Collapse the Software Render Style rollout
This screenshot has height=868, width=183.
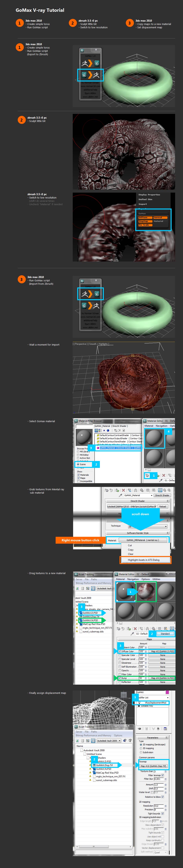point(167,533)
